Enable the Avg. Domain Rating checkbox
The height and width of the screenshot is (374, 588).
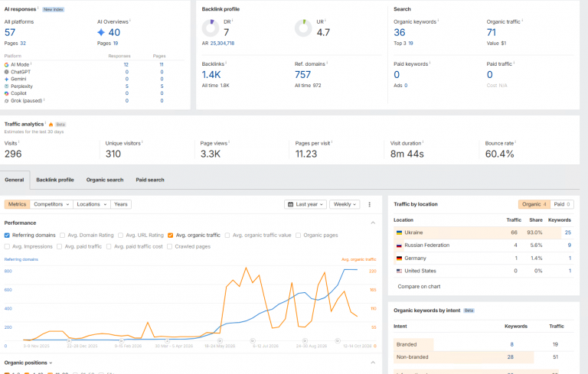click(62, 236)
